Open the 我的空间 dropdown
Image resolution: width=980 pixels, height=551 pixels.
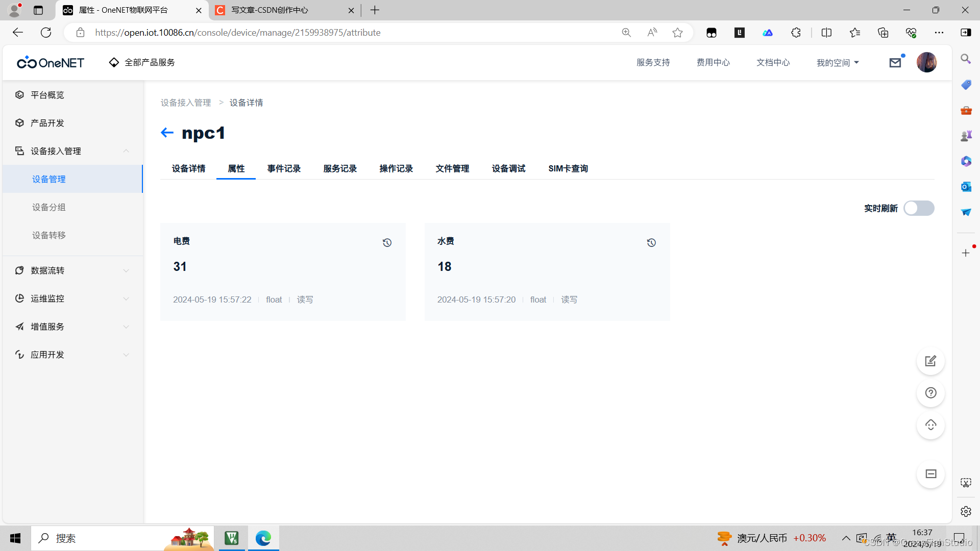pos(838,63)
